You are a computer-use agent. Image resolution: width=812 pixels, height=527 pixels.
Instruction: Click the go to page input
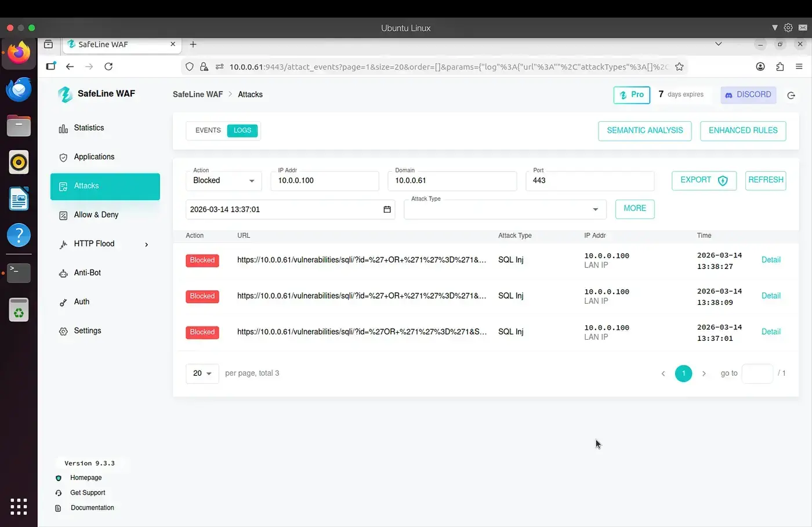(x=757, y=373)
